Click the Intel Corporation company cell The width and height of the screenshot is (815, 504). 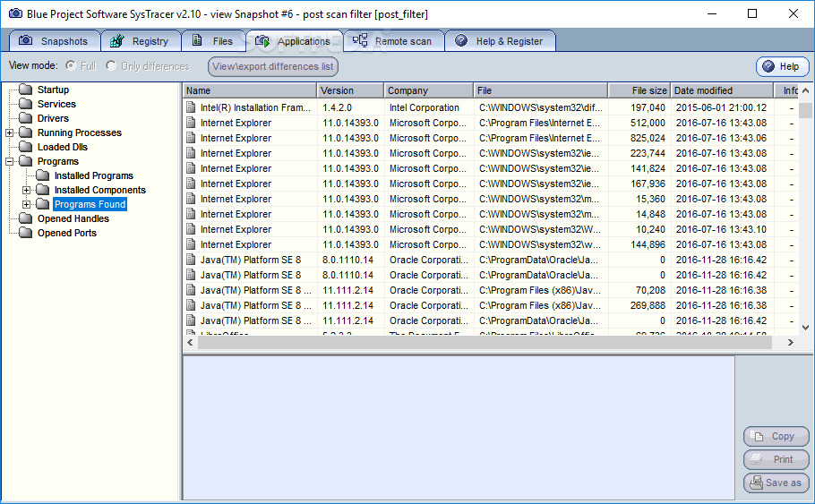[x=425, y=107]
